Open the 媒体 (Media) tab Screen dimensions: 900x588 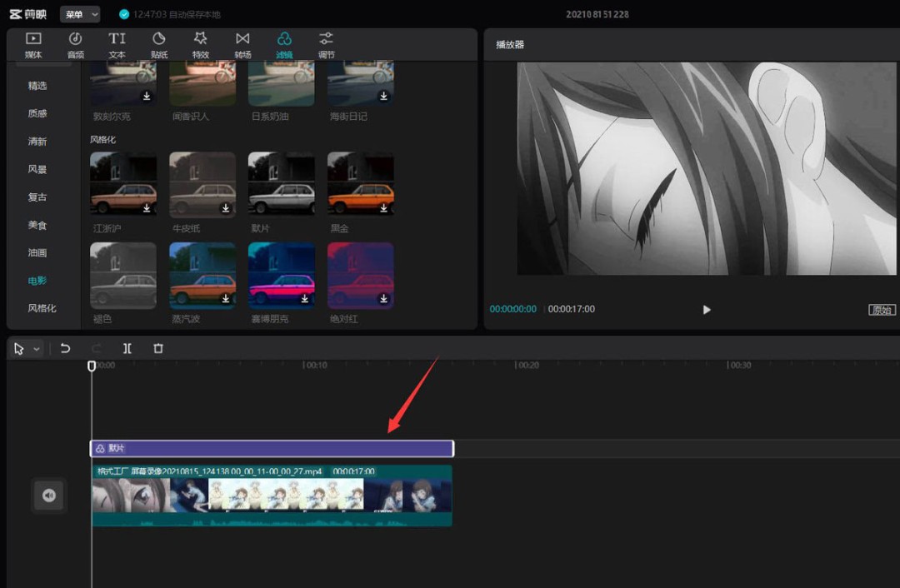[x=33, y=44]
